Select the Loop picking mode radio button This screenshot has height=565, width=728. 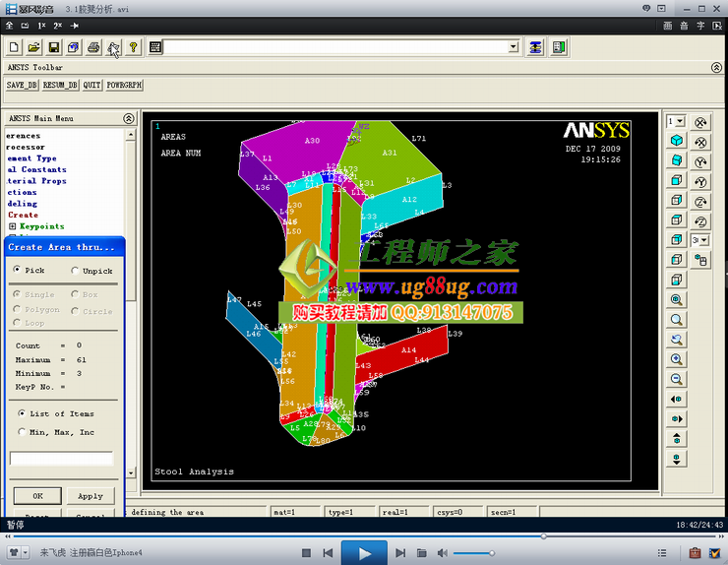pos(17,323)
